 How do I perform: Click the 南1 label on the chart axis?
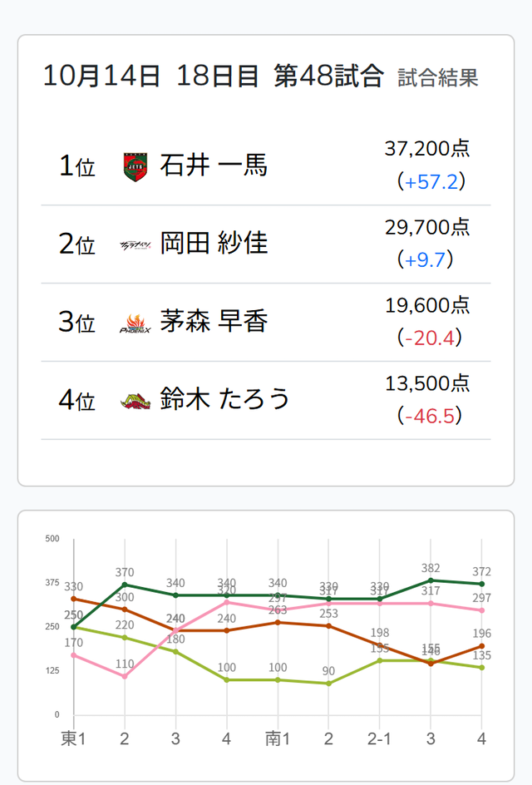pyautogui.click(x=278, y=738)
